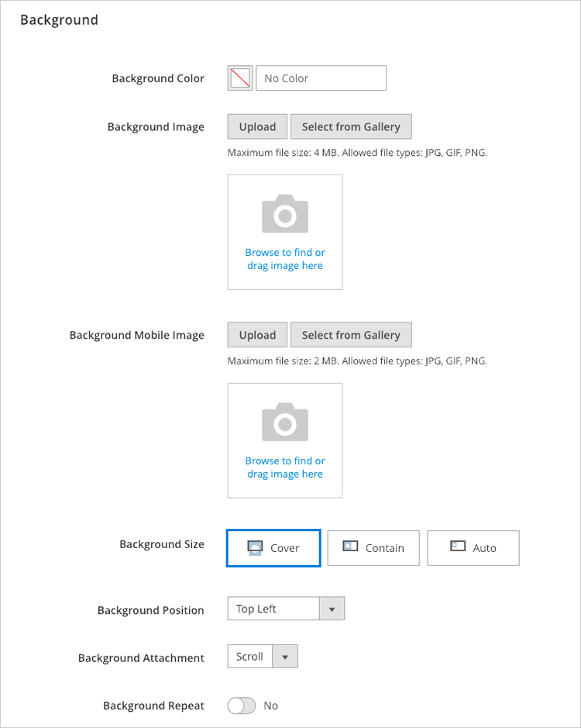
Task: Upload a Background Image file
Action: pyautogui.click(x=256, y=126)
